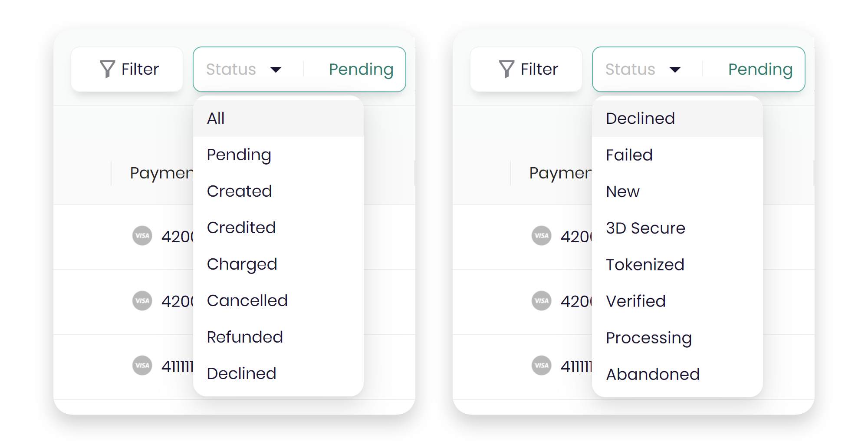
Task: Click the second Visa card icon in right panel
Action: click(x=542, y=301)
